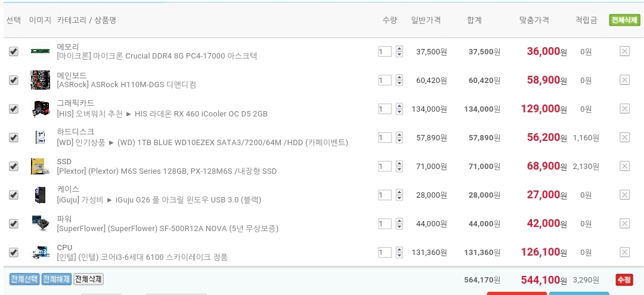Adjust quantity stepper for 파워 row

(x=399, y=223)
